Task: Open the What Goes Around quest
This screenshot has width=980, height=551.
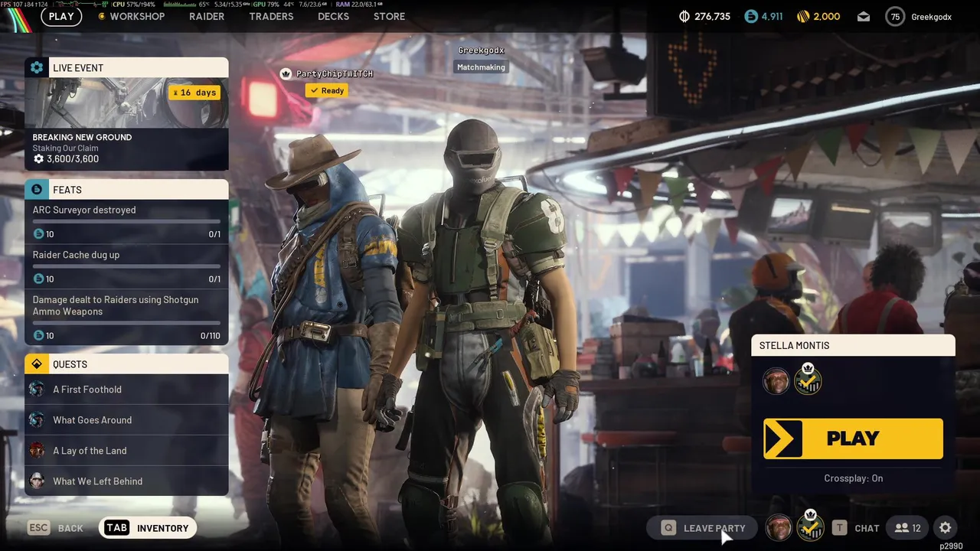Action: click(126, 420)
